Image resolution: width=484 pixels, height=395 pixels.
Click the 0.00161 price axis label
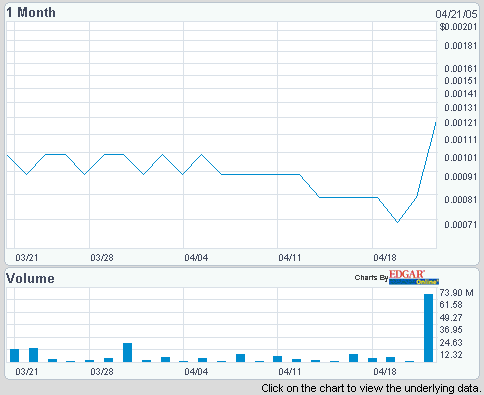(x=461, y=69)
